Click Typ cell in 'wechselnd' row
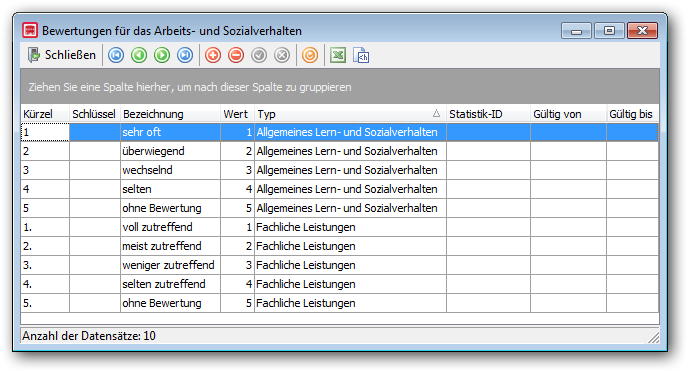 click(x=350, y=170)
